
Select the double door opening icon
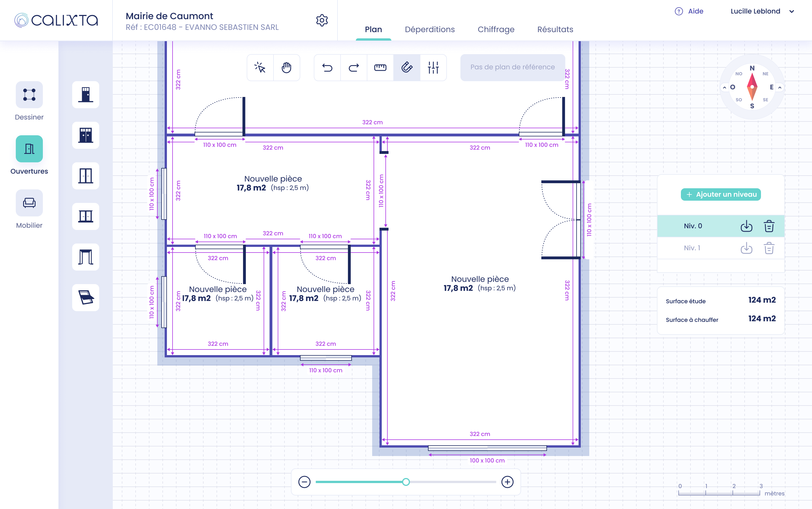click(x=85, y=135)
